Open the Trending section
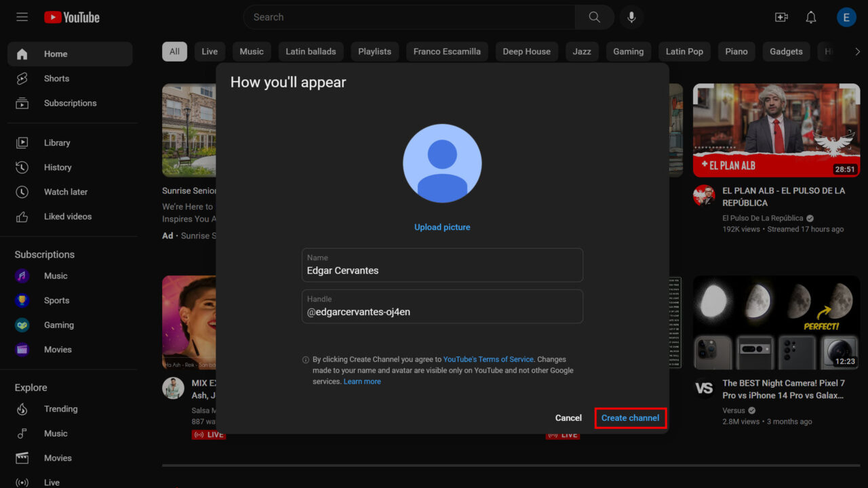 tap(60, 409)
